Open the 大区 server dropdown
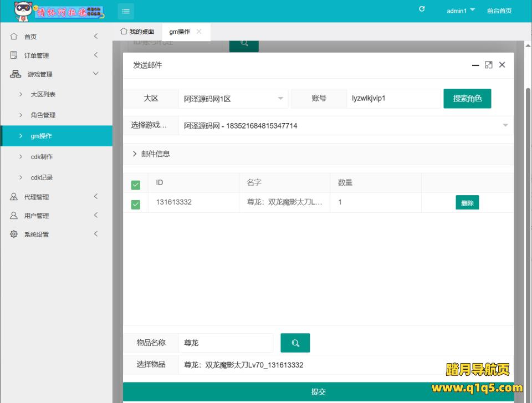 [x=233, y=99]
